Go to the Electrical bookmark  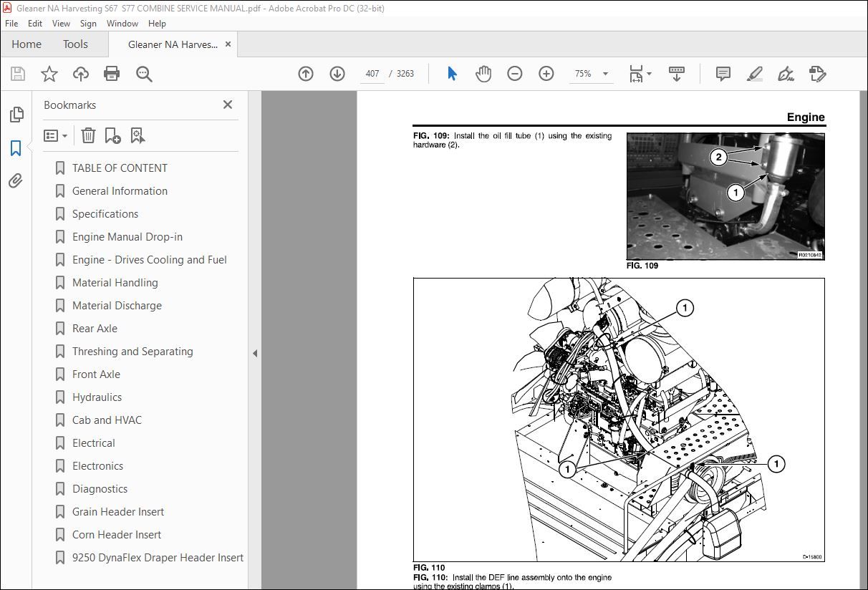(93, 442)
